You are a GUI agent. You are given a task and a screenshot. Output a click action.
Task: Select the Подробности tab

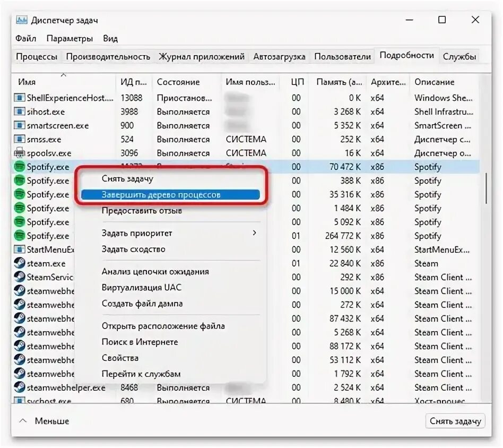pyautogui.click(x=406, y=56)
